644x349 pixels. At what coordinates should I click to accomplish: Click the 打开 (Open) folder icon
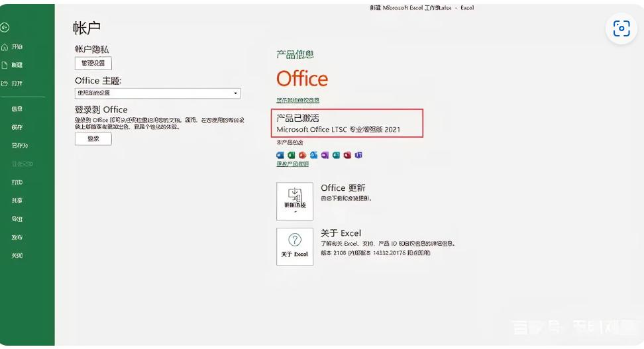click(5, 83)
